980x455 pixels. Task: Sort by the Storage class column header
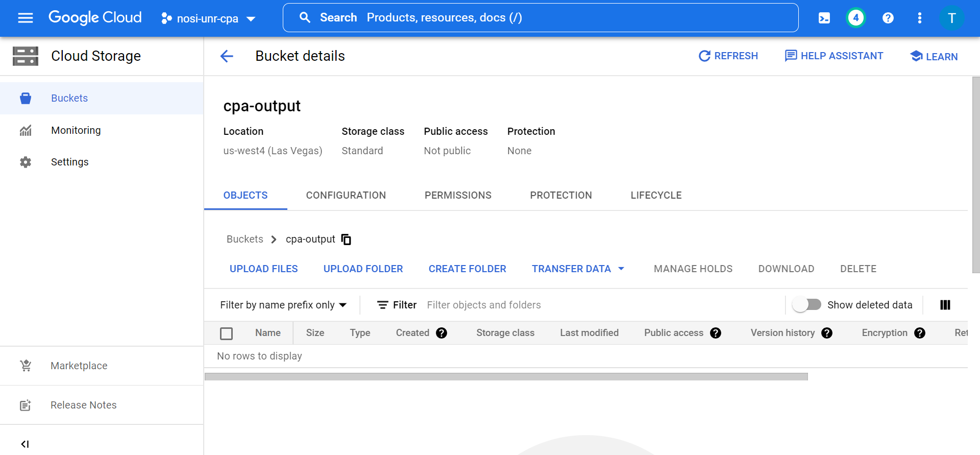coord(505,333)
